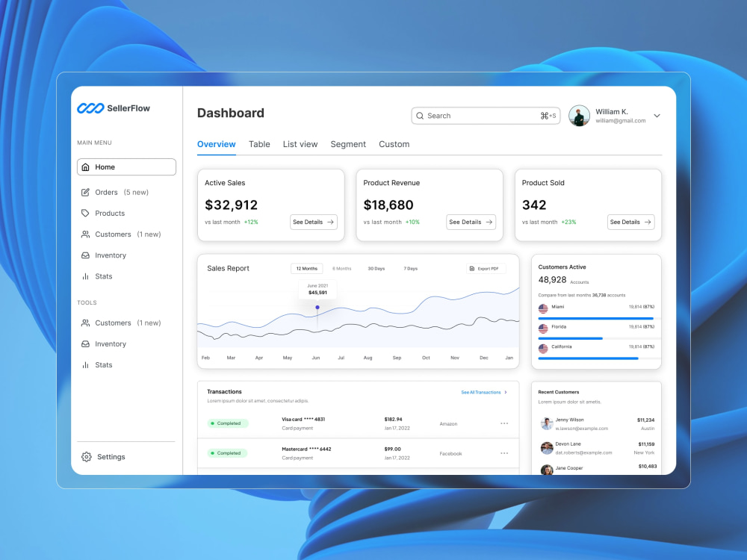Click Stats bar-chart icon under Tools
Viewport: 747px width, 560px height.
click(x=85, y=365)
